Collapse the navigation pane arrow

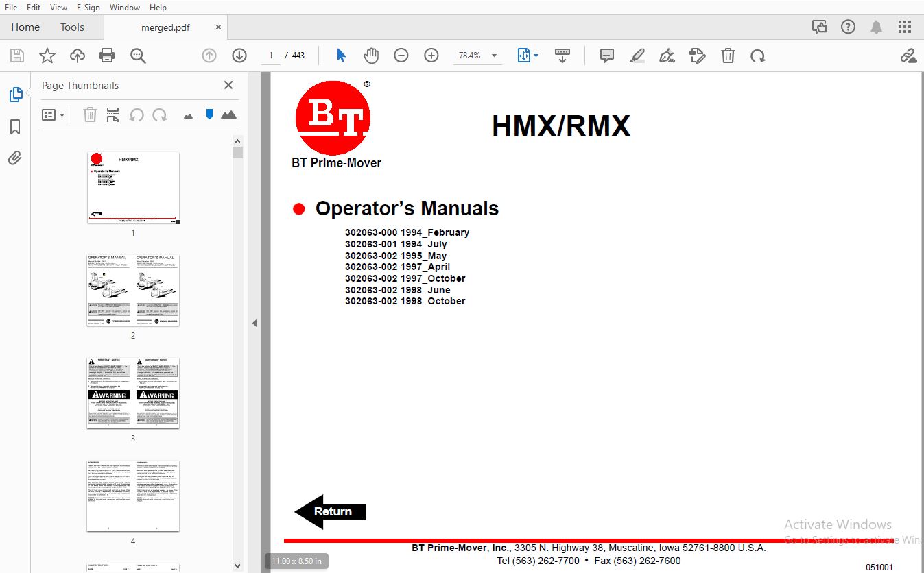click(254, 323)
